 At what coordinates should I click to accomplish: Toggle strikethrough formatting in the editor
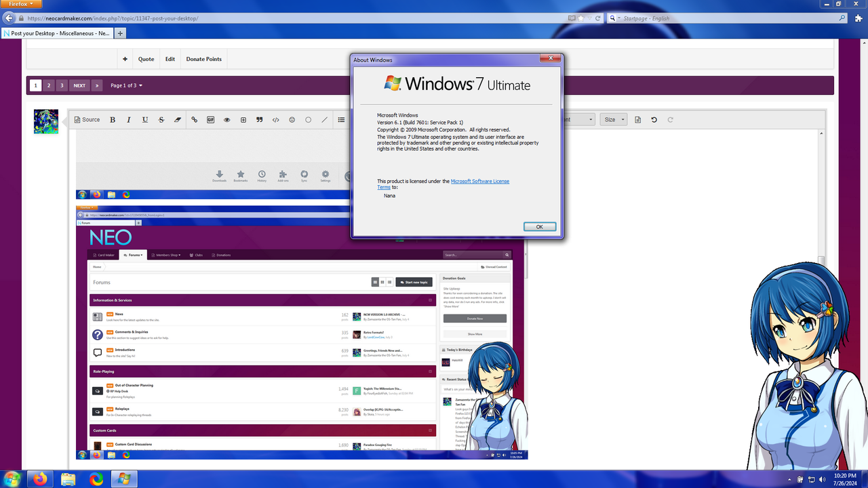pos(161,120)
